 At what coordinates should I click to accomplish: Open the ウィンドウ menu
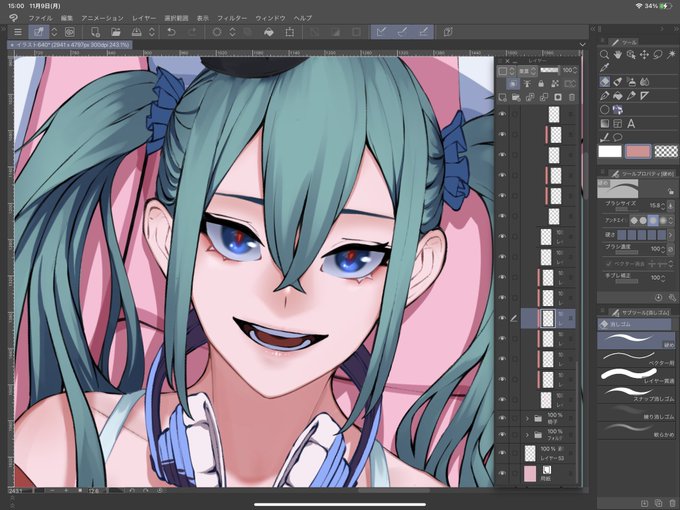coord(270,18)
